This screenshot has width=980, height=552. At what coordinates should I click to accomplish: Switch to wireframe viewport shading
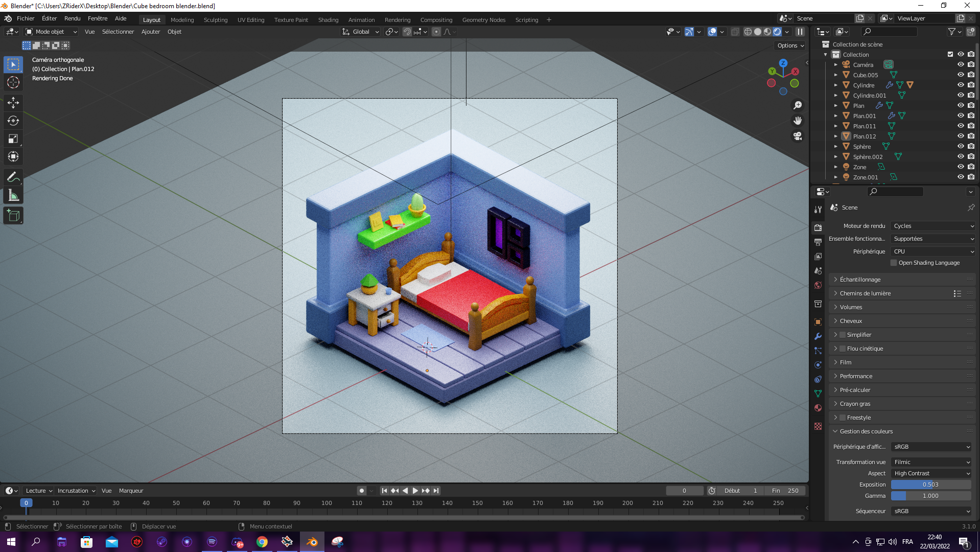click(748, 32)
